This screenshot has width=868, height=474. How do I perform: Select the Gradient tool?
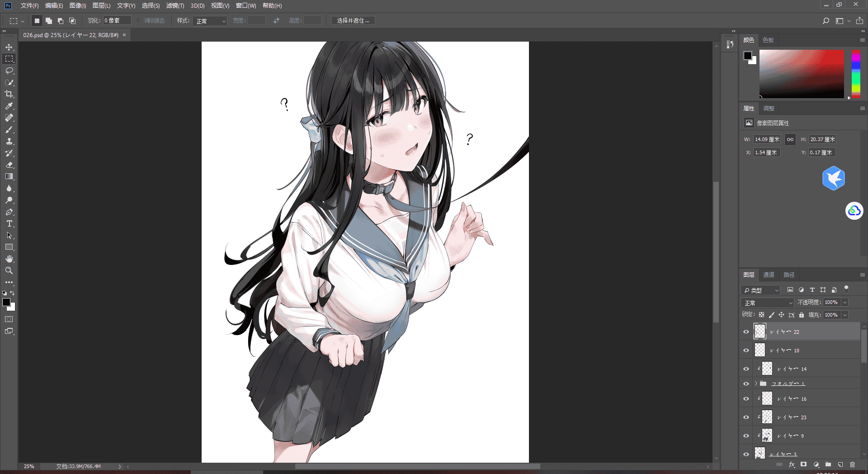coord(9,176)
